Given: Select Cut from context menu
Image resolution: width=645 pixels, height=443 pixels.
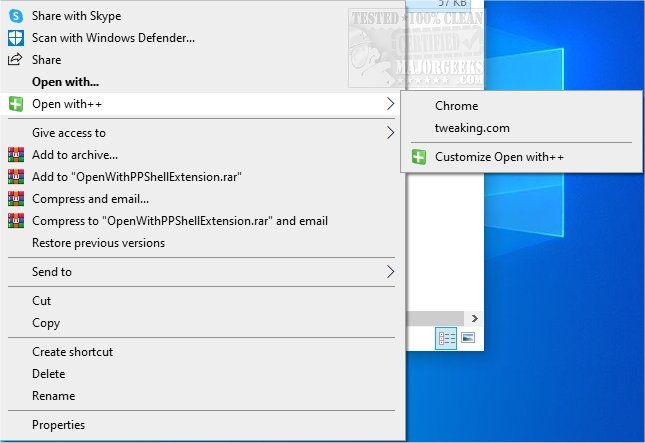Looking at the screenshot, I should tap(202, 301).
